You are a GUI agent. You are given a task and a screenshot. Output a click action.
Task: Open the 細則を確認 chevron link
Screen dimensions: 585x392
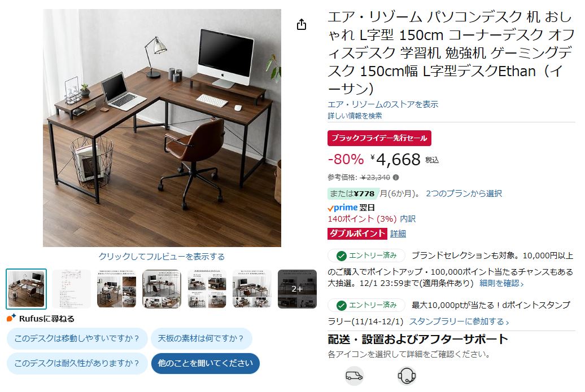coord(501,283)
